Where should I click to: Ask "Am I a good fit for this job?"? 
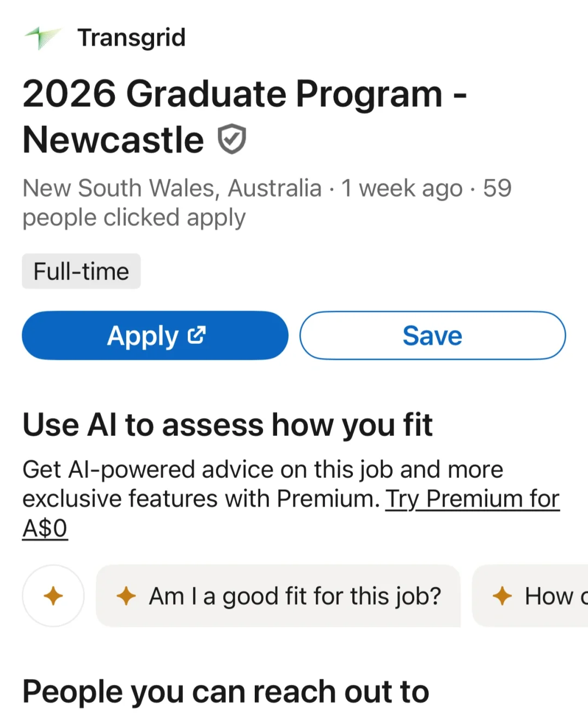click(x=295, y=596)
